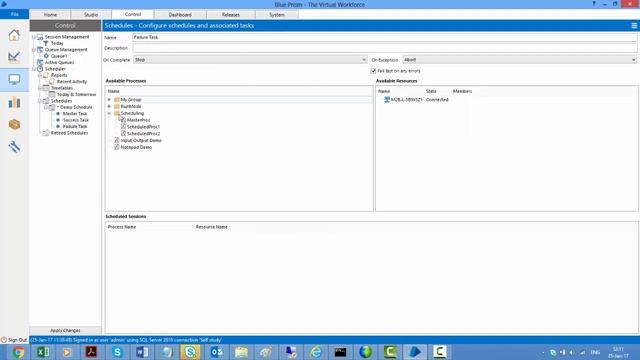Screen dimensions: 640x360
Task: Toggle Fail fast on any errors checkbox
Action: coord(373,71)
